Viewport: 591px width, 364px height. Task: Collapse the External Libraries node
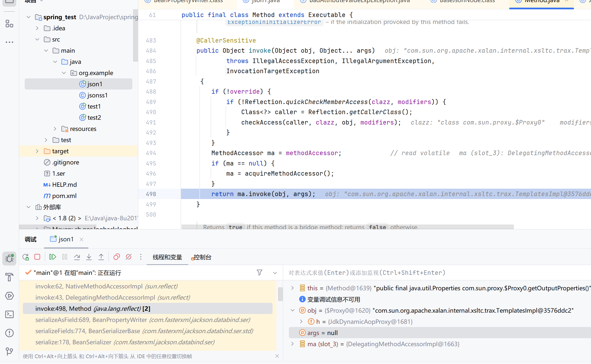tap(28, 207)
